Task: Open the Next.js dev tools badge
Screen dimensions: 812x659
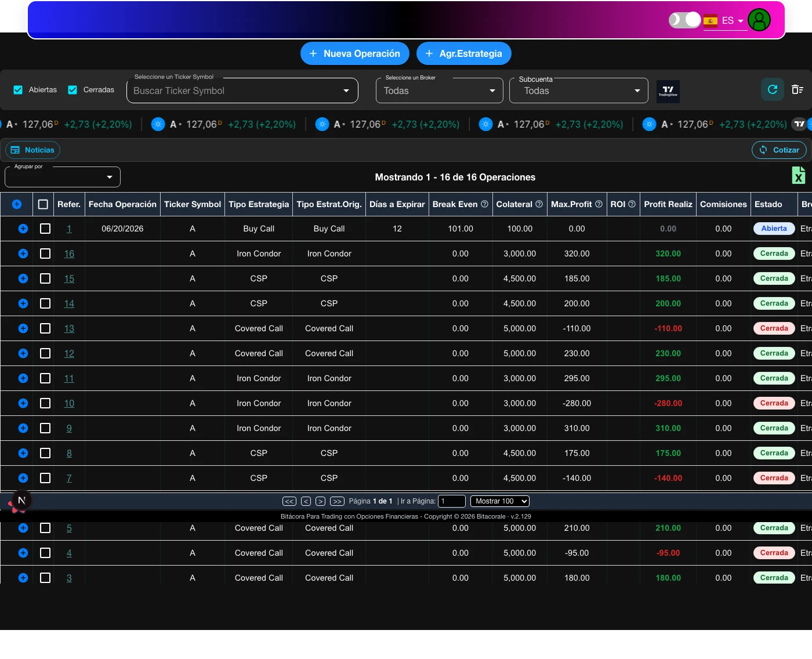Action: pos(21,500)
